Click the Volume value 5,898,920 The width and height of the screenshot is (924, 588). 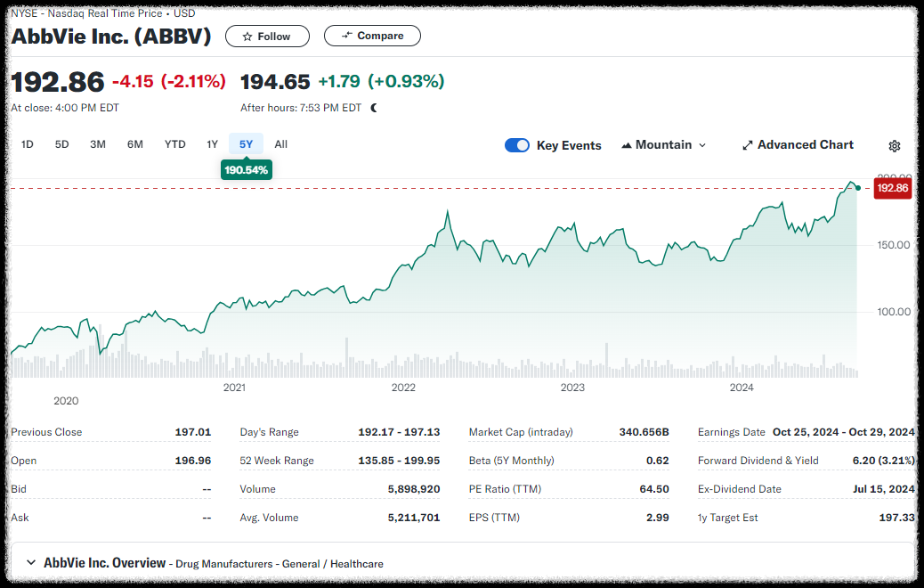[414, 489]
